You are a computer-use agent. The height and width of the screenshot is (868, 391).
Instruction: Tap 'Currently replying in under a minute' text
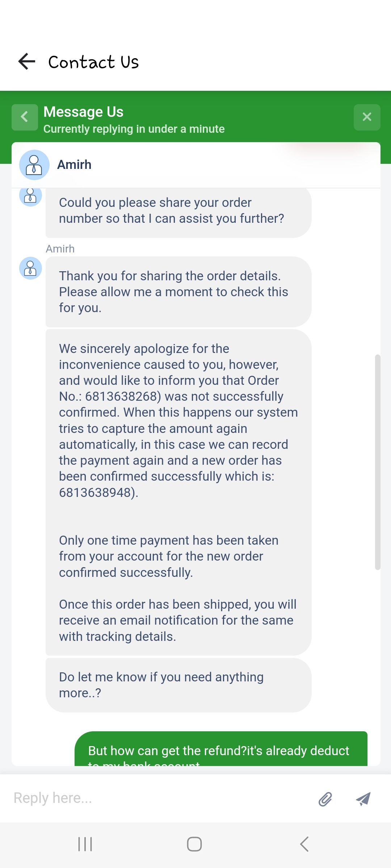click(134, 129)
